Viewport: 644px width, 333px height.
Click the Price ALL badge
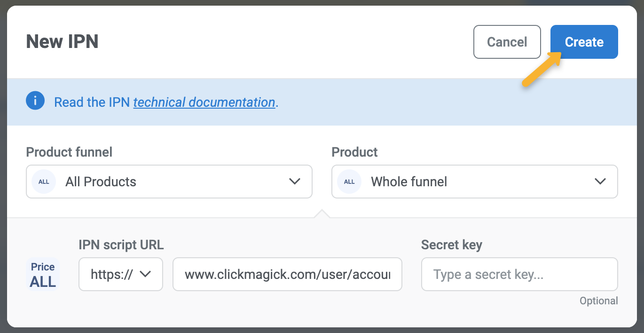point(43,275)
